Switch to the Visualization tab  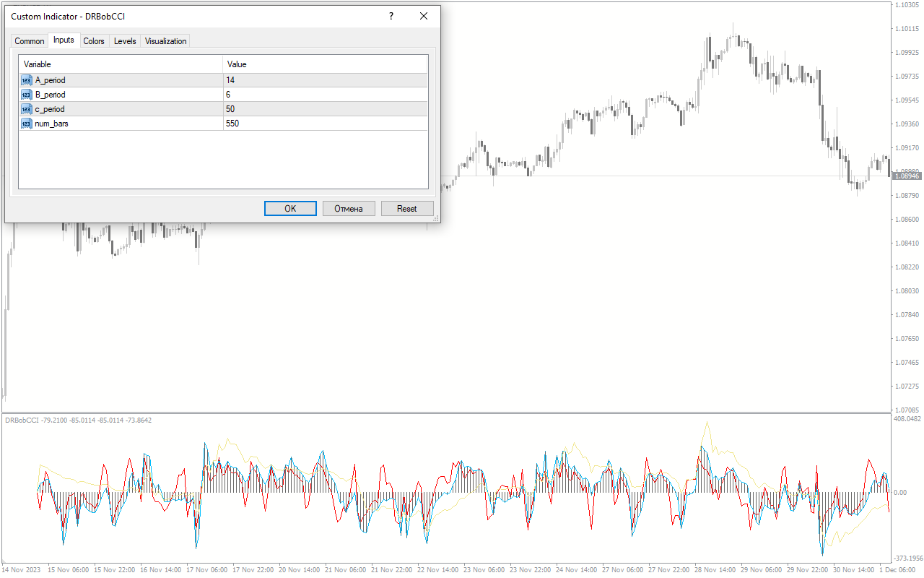coord(165,41)
